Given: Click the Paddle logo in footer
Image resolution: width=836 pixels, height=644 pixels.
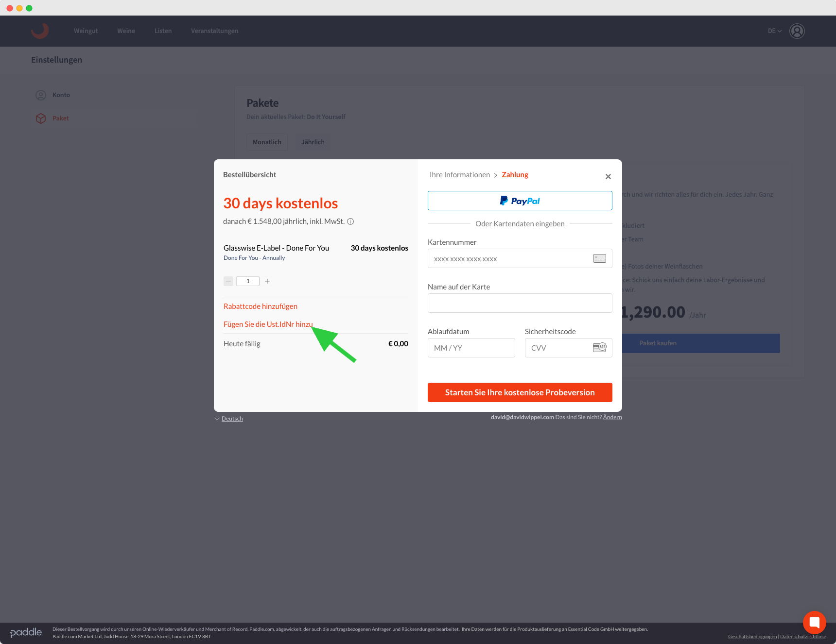Looking at the screenshot, I should pos(26,632).
